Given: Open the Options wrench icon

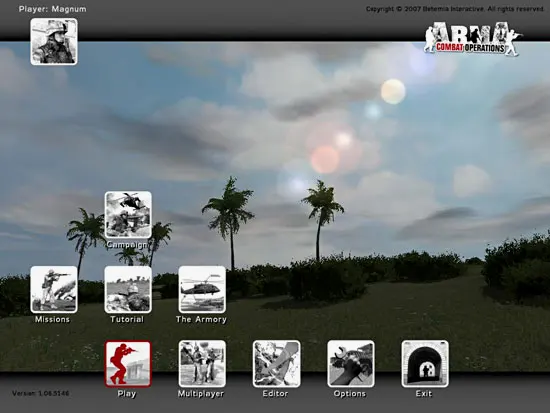Looking at the screenshot, I should pyautogui.click(x=351, y=364).
